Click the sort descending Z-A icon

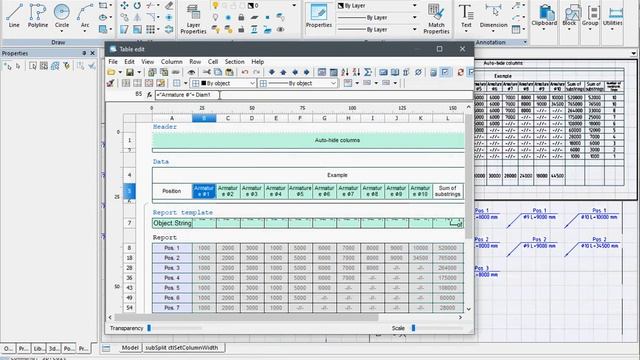tap(356, 72)
